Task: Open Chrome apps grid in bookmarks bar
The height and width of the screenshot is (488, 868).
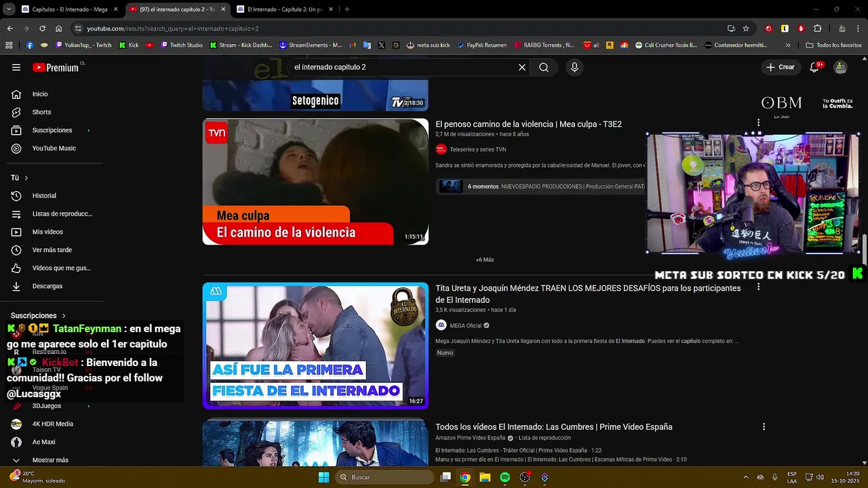Action: [x=9, y=45]
